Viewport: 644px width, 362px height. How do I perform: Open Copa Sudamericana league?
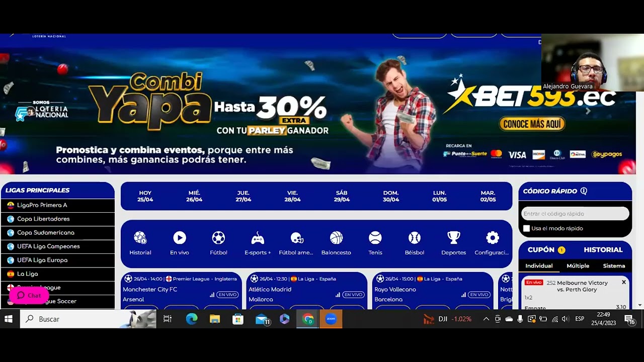click(x=57, y=233)
